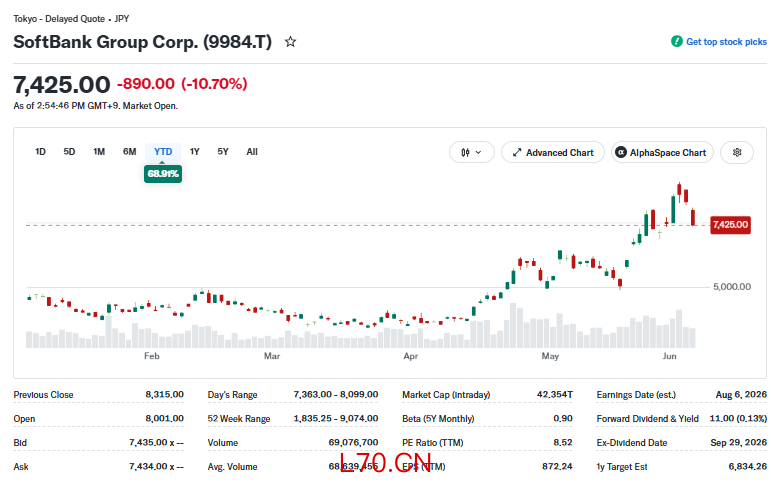The width and height of the screenshot is (771, 483).
Task: Click the May label on chart axis
Action: pos(550,356)
